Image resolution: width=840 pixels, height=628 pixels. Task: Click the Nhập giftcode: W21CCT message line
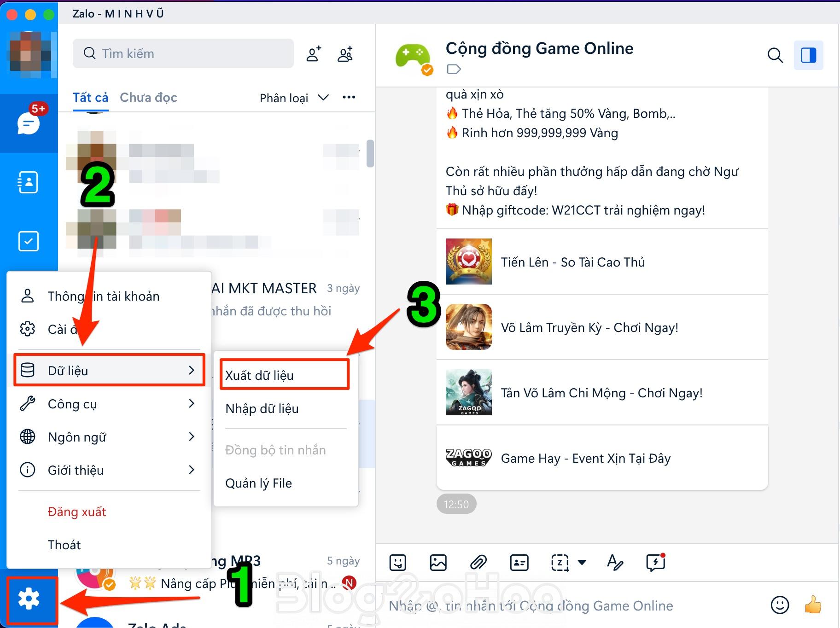pyautogui.click(x=576, y=210)
